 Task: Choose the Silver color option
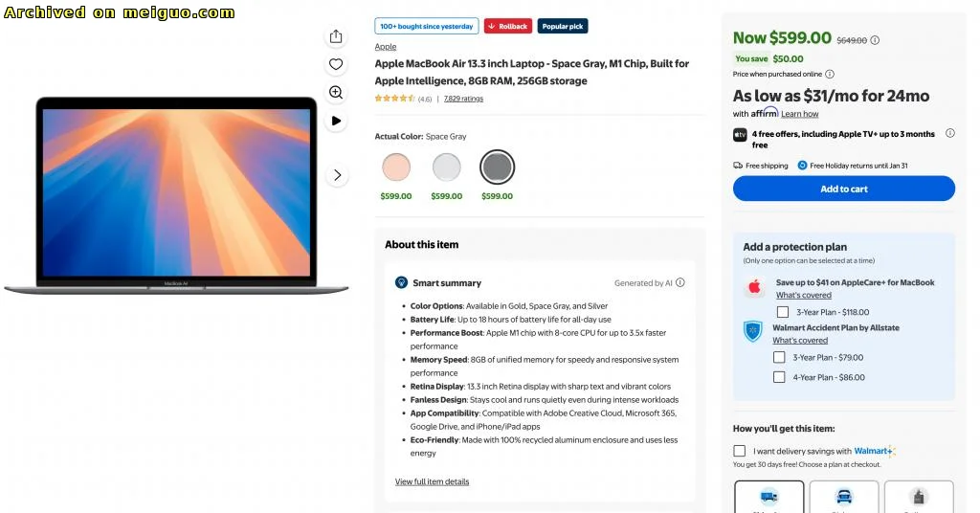[x=446, y=167]
